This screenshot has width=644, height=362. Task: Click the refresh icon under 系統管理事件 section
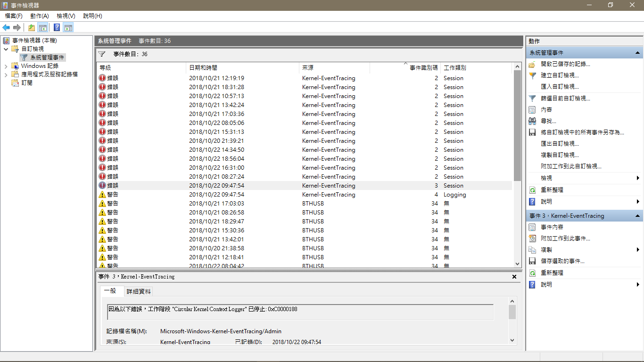[532, 190]
